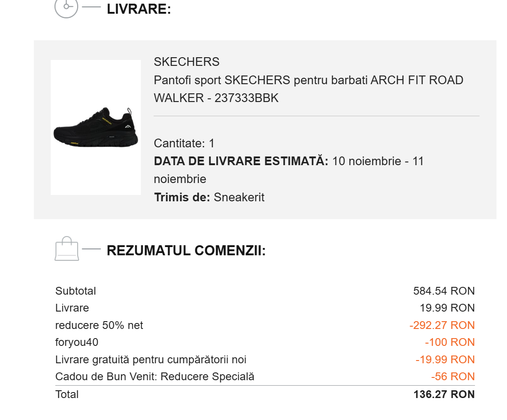Click the Cantitate: 1 text
This screenshot has width=507, height=420.
coord(184,143)
